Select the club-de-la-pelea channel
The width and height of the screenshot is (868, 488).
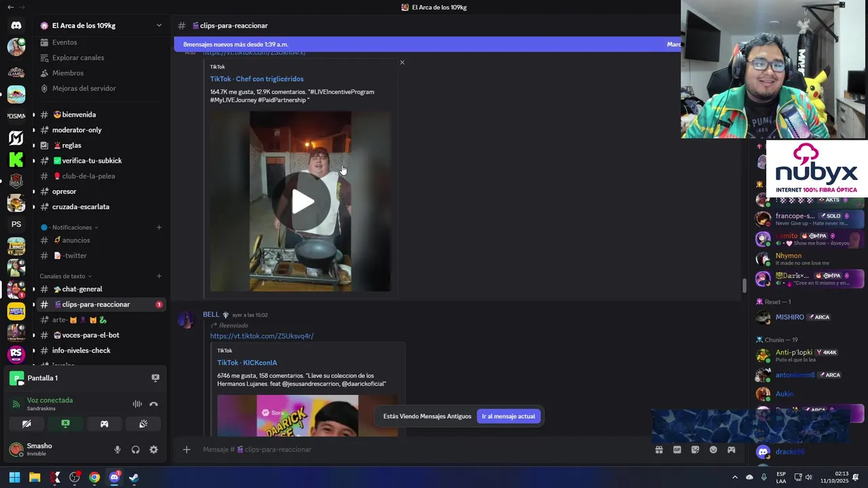click(x=102, y=176)
